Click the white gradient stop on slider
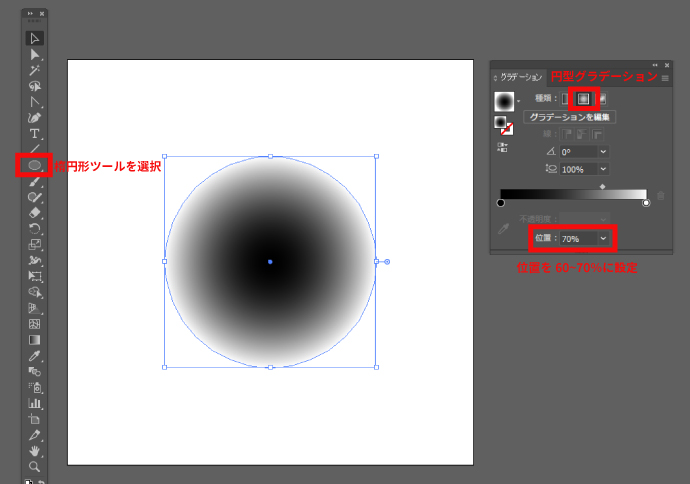 pos(646,203)
